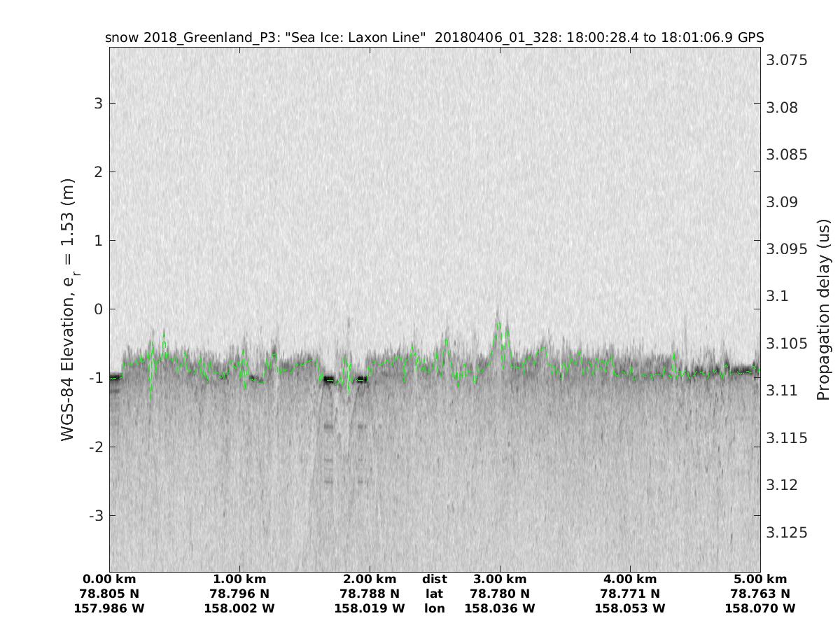The width and height of the screenshot is (840, 630).
Task: Click the left y-axis tick label "-3"
Action: (94, 516)
